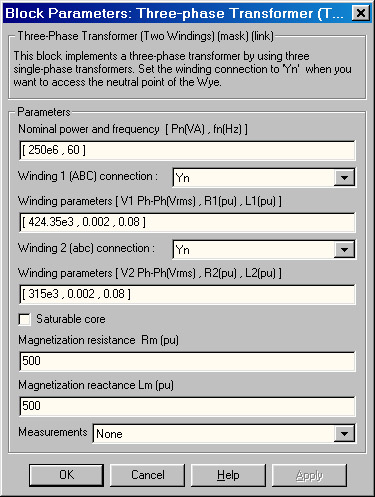The height and width of the screenshot is (497, 375).
Task: Click the V1 winding parameters input field
Action: [x=187, y=222]
